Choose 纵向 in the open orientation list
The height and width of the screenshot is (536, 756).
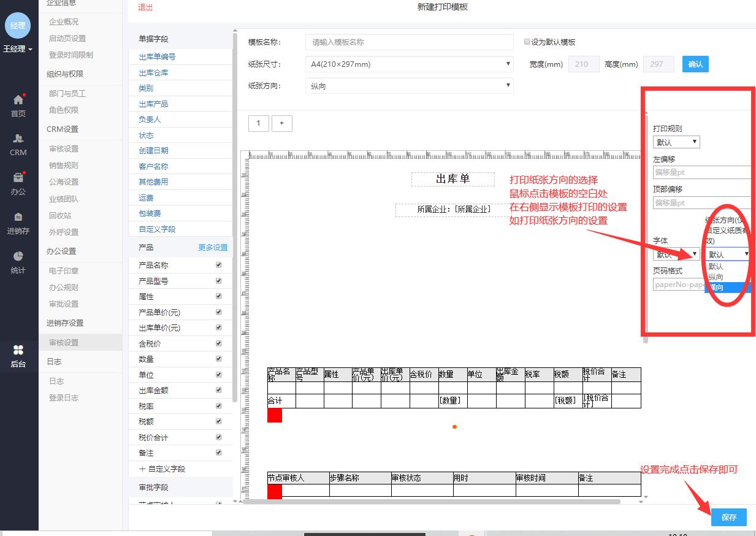727,277
